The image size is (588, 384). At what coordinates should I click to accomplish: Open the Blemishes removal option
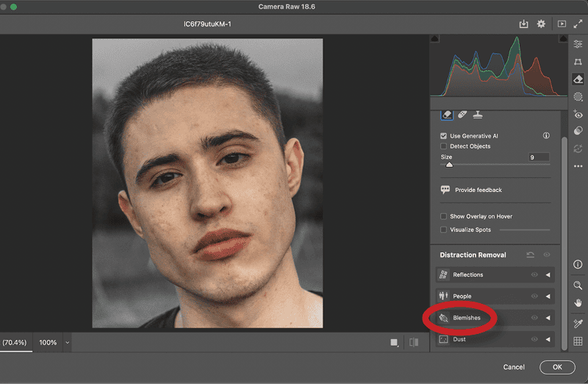pos(495,318)
